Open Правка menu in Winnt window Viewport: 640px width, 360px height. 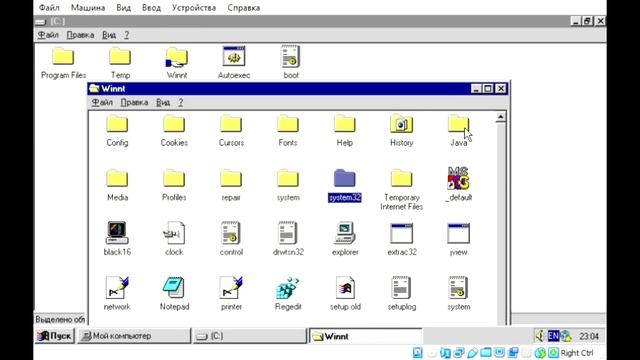pyautogui.click(x=134, y=102)
